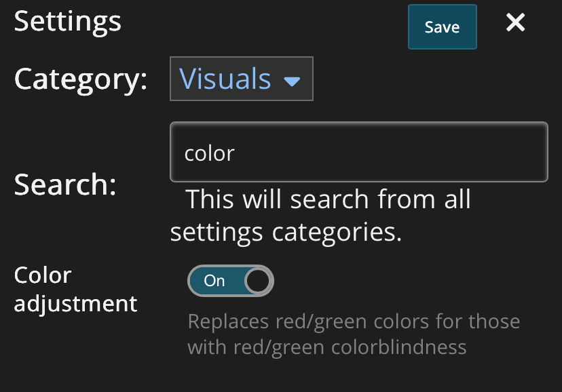Click the "Category:" label
Screen dimensions: 562x392
pyautogui.click(x=81, y=79)
